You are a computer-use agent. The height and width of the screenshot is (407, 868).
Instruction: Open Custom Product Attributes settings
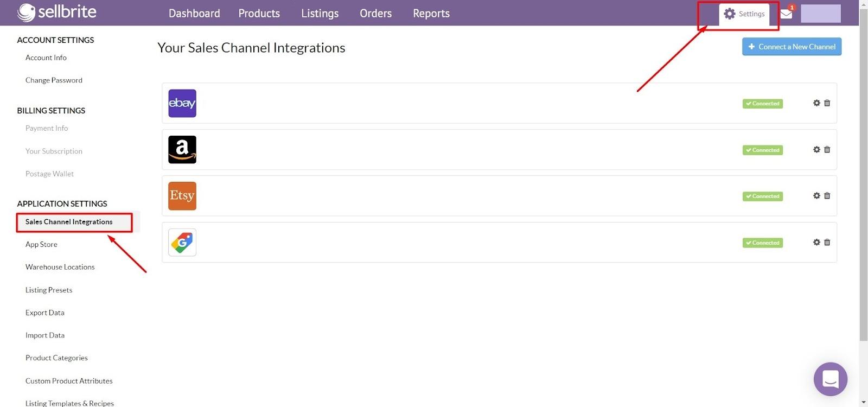69,381
